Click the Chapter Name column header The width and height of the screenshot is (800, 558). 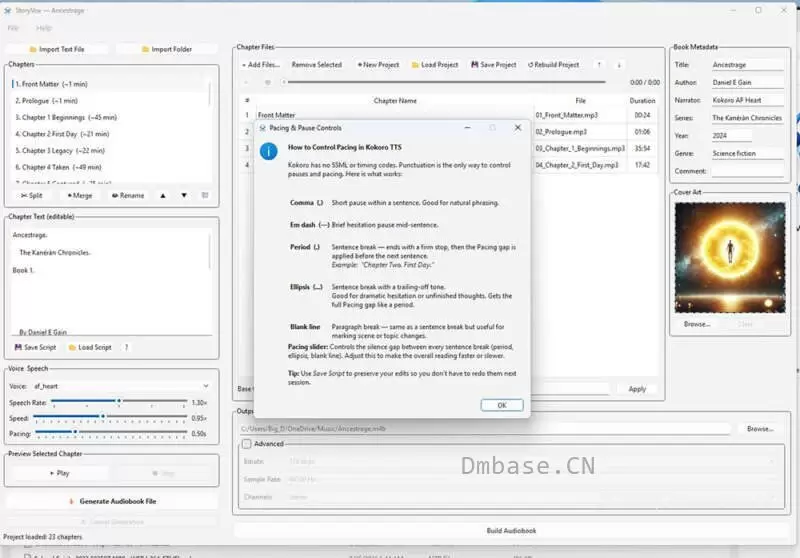coord(395,100)
